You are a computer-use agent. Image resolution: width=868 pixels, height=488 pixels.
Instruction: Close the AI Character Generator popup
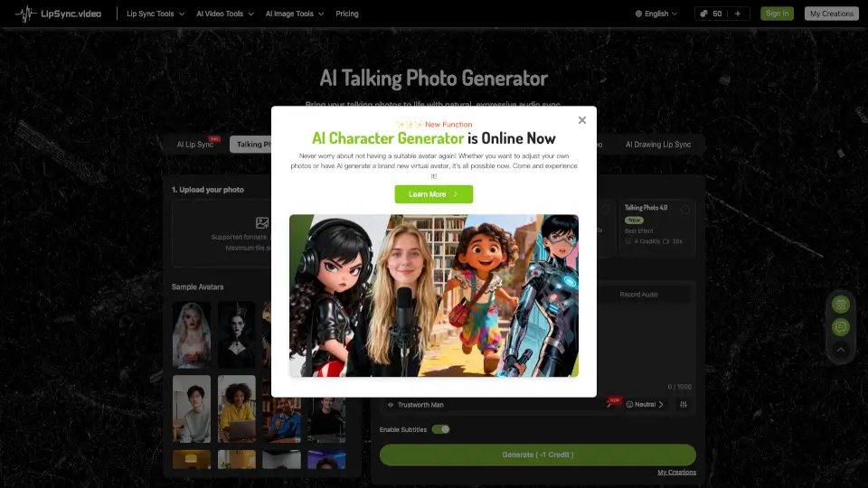(x=582, y=120)
